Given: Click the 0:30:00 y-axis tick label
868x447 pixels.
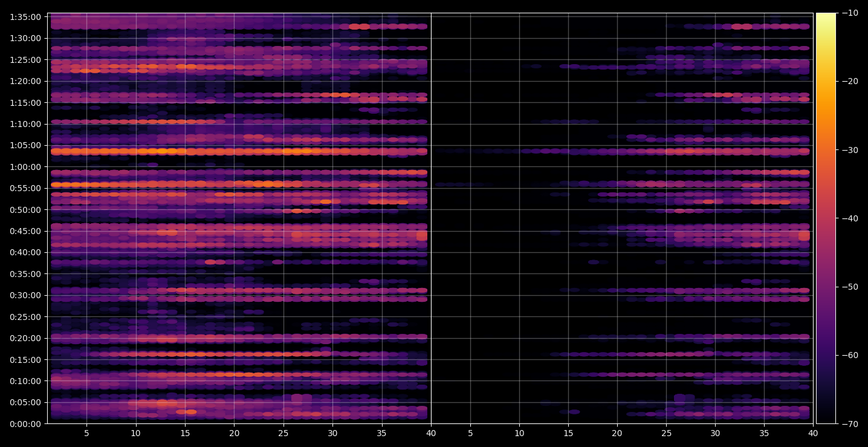Looking at the screenshot, I should coord(25,295).
